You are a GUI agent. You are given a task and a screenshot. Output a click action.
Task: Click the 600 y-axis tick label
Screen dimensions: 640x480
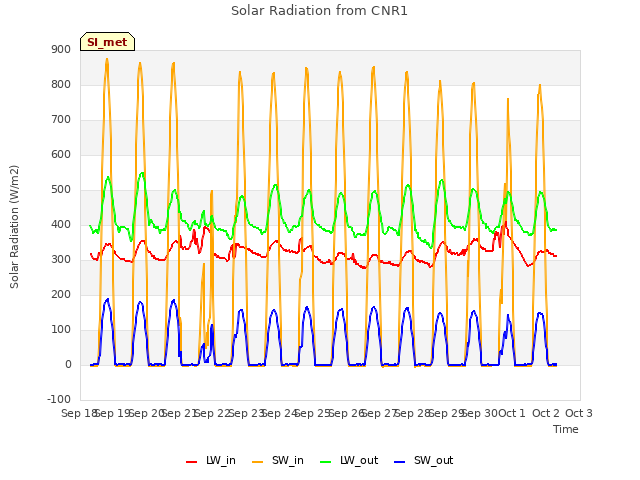click(61, 155)
